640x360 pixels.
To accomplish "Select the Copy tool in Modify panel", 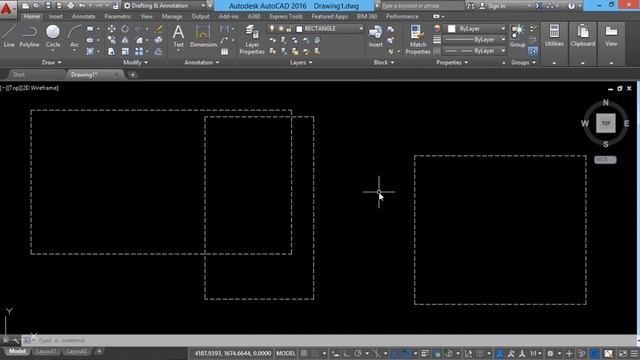I will tap(111, 40).
